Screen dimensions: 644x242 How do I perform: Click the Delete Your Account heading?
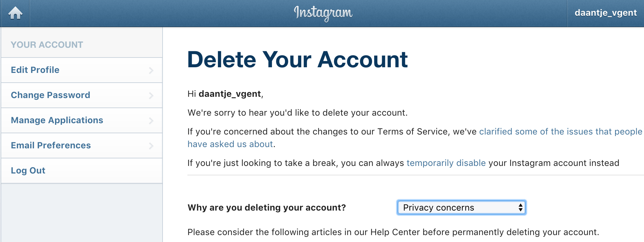click(x=297, y=59)
